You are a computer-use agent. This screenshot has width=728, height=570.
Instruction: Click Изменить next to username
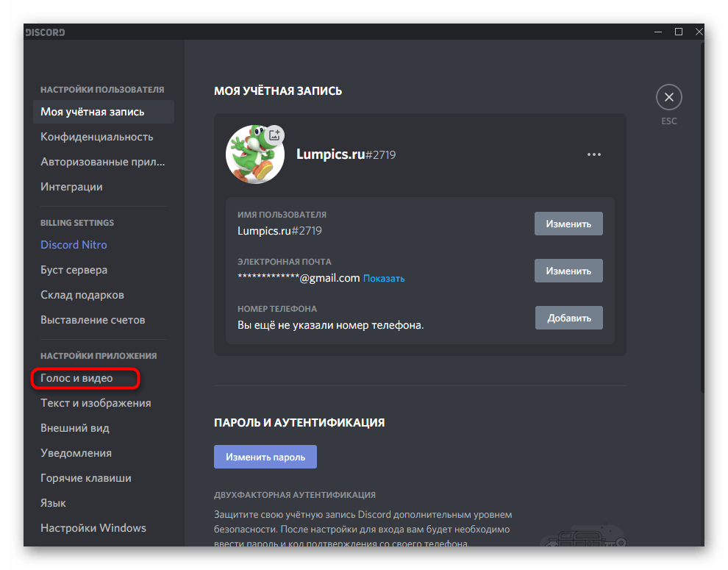pyautogui.click(x=568, y=224)
